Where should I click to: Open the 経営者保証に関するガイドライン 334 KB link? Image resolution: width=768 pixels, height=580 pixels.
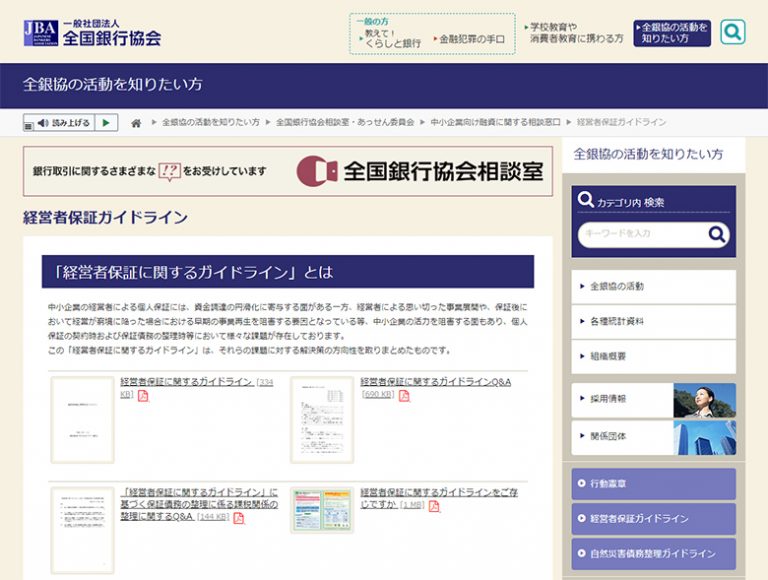click(x=186, y=382)
